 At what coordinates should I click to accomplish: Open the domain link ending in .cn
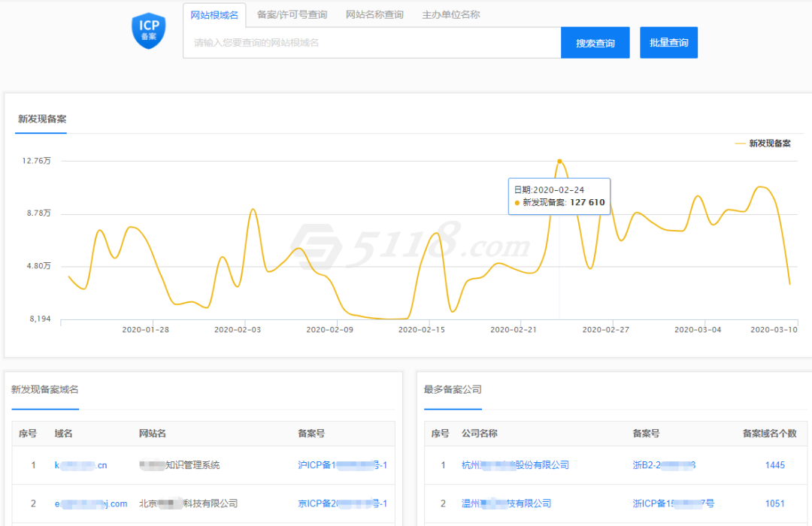pyautogui.click(x=80, y=465)
